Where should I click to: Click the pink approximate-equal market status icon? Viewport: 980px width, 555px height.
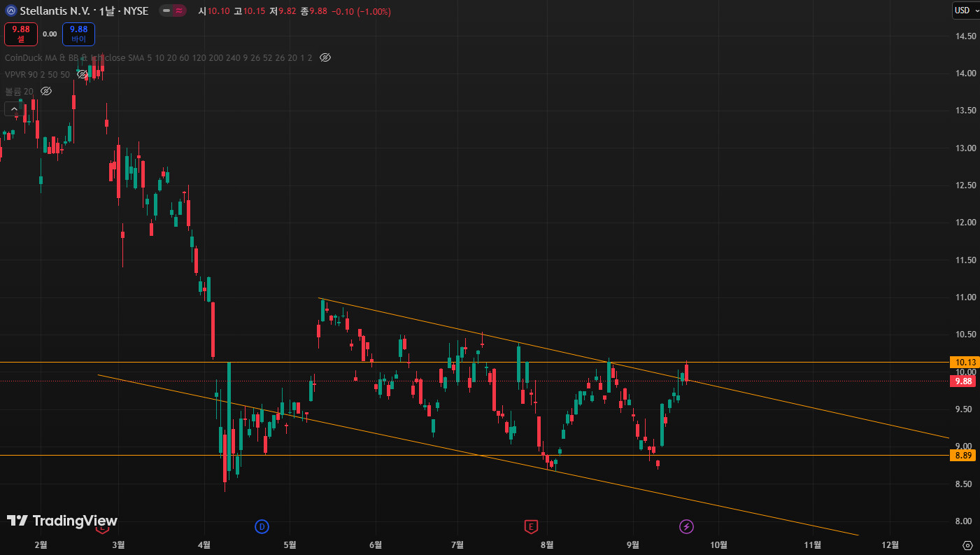point(180,11)
